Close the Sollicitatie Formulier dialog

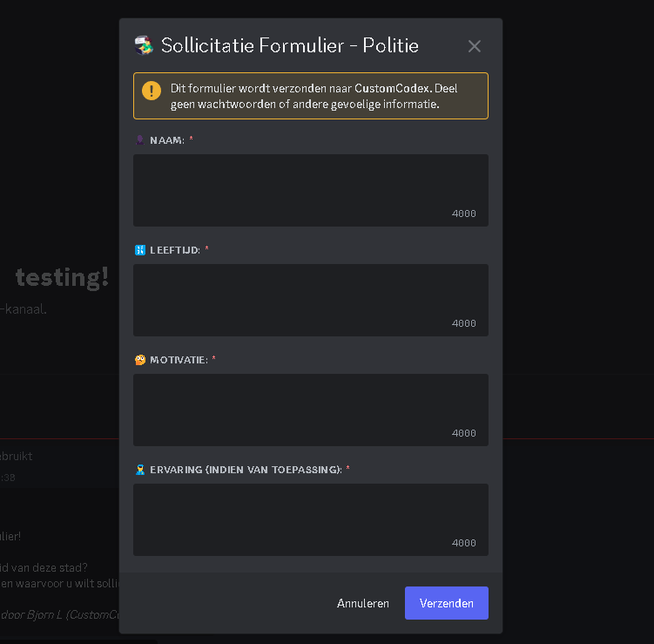click(475, 46)
